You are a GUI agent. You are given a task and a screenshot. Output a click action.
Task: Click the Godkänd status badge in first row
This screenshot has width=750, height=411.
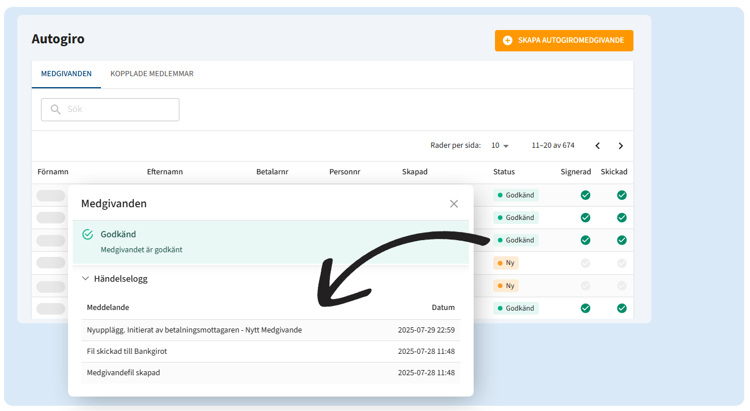[515, 195]
